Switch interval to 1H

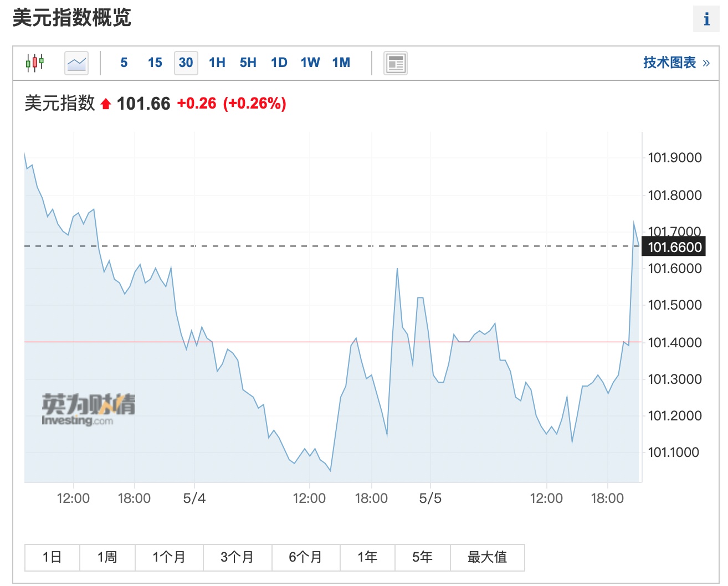pos(217,63)
